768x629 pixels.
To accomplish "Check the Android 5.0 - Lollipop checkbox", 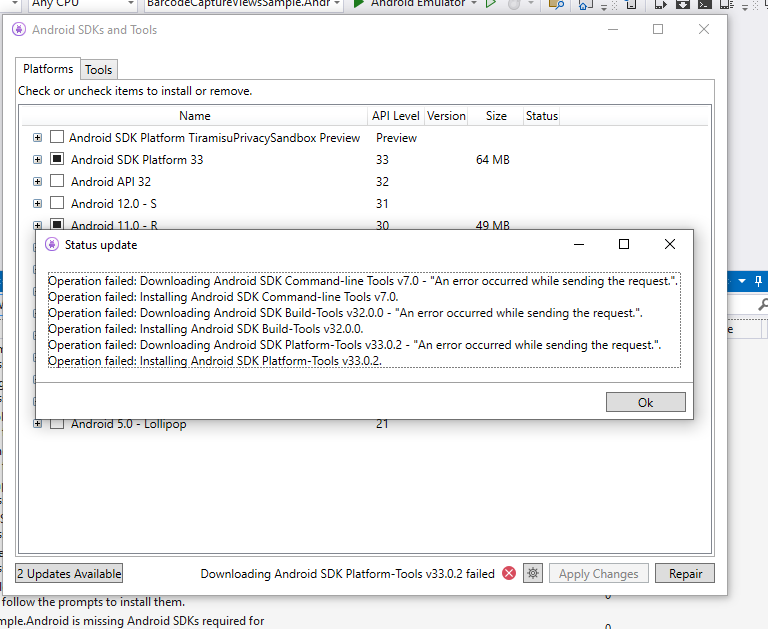I will [x=57, y=424].
